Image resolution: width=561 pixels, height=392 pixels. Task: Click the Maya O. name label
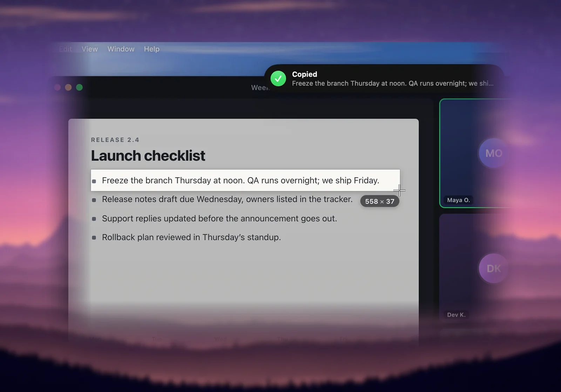point(458,200)
